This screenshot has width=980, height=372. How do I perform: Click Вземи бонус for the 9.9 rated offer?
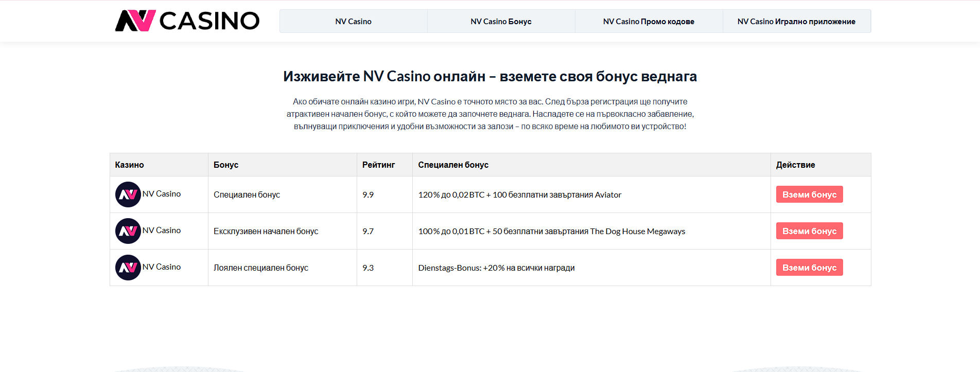809,194
